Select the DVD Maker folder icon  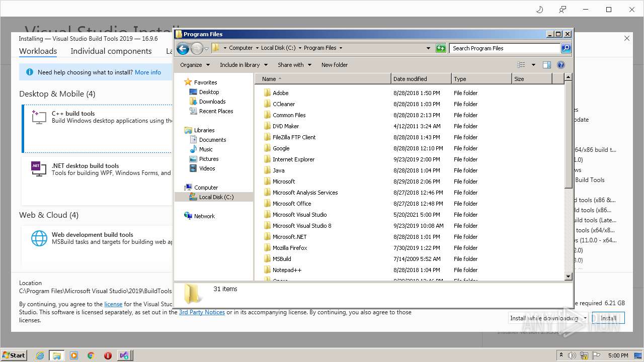267,126
